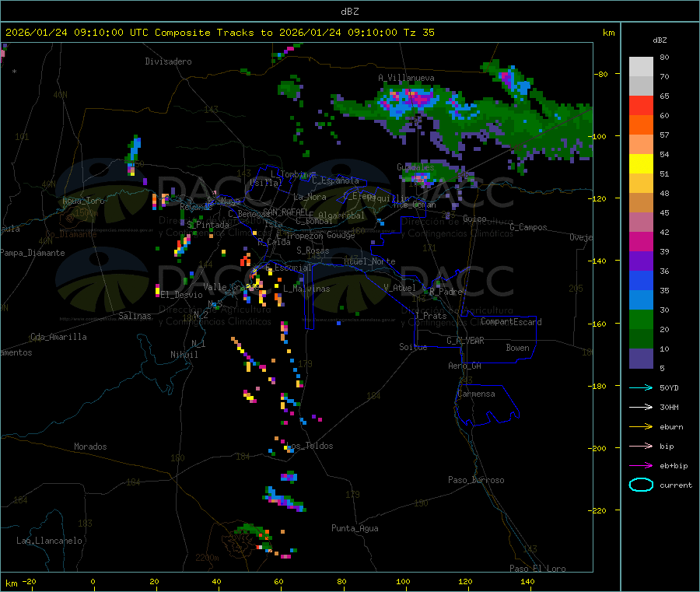
Task: Click the 'G_ALVEAR' map label
Action: [465, 341]
